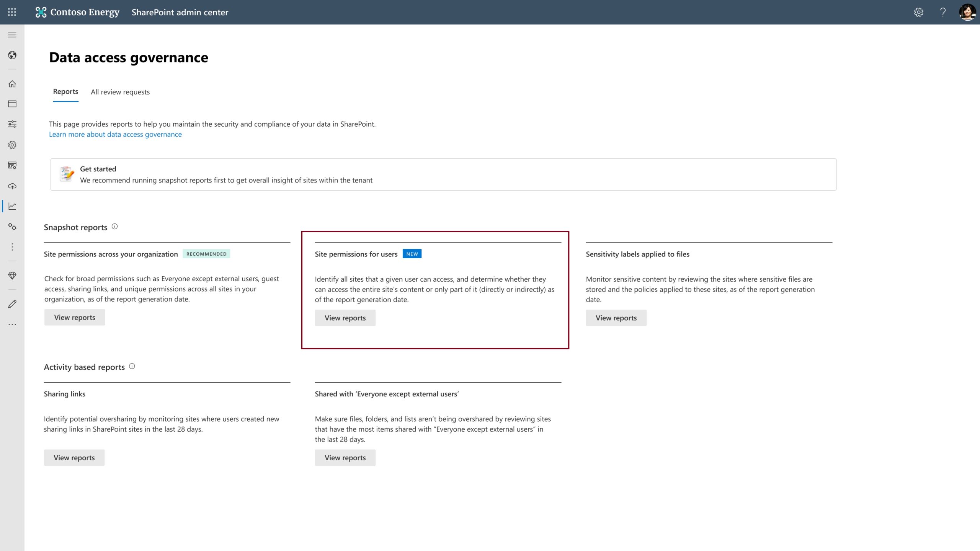The width and height of the screenshot is (980, 551).
Task: Open the user account profile picture
Action: coord(967,12)
